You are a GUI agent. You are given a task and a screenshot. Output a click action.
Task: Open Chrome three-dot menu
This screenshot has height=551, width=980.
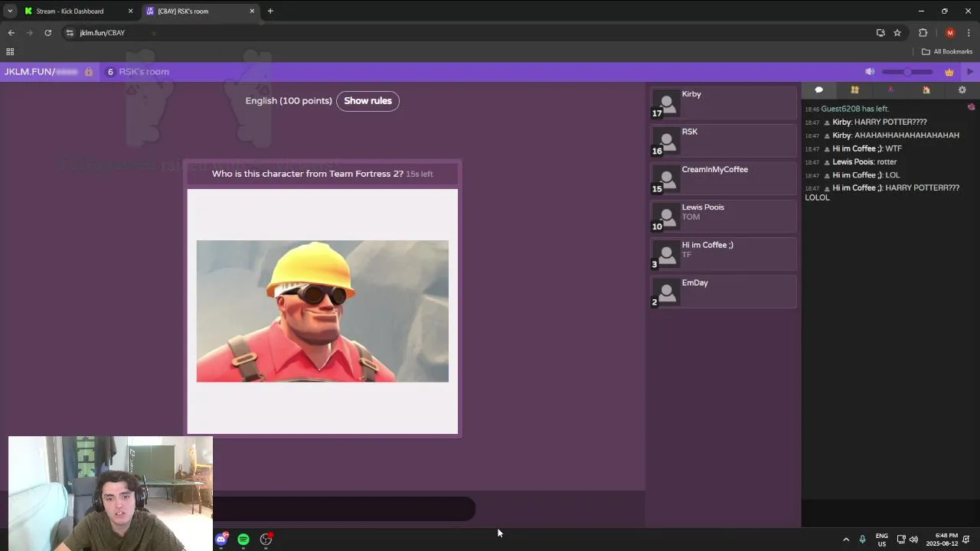coord(969,33)
